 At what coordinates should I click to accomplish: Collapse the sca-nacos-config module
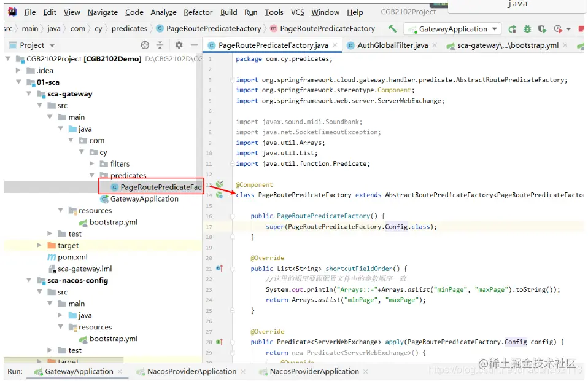[x=29, y=280]
